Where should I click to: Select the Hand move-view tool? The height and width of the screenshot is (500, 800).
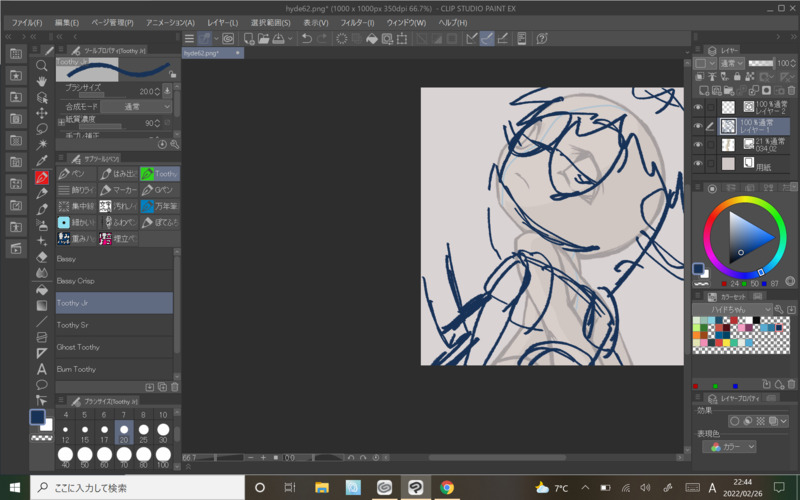(42, 81)
